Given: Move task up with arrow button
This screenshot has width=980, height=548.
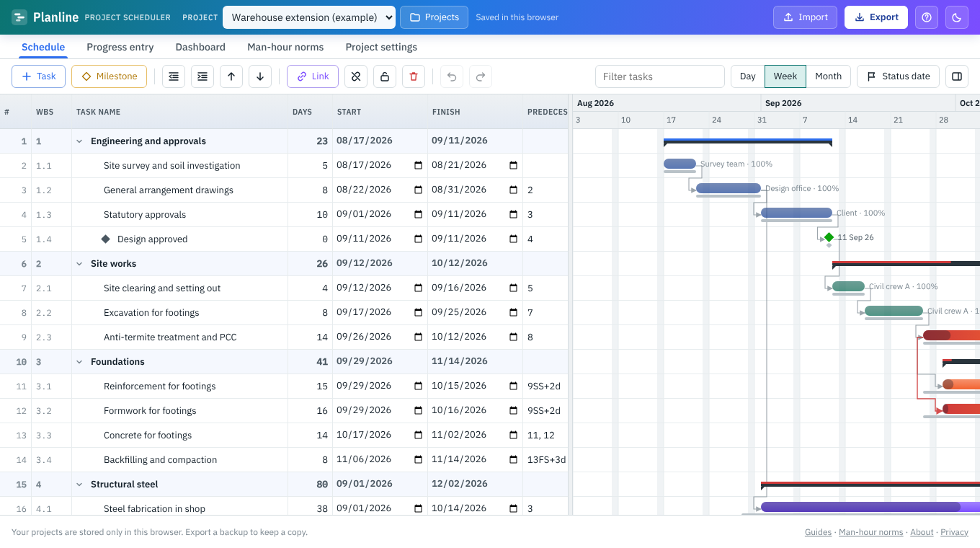Looking at the screenshot, I should tap(231, 76).
